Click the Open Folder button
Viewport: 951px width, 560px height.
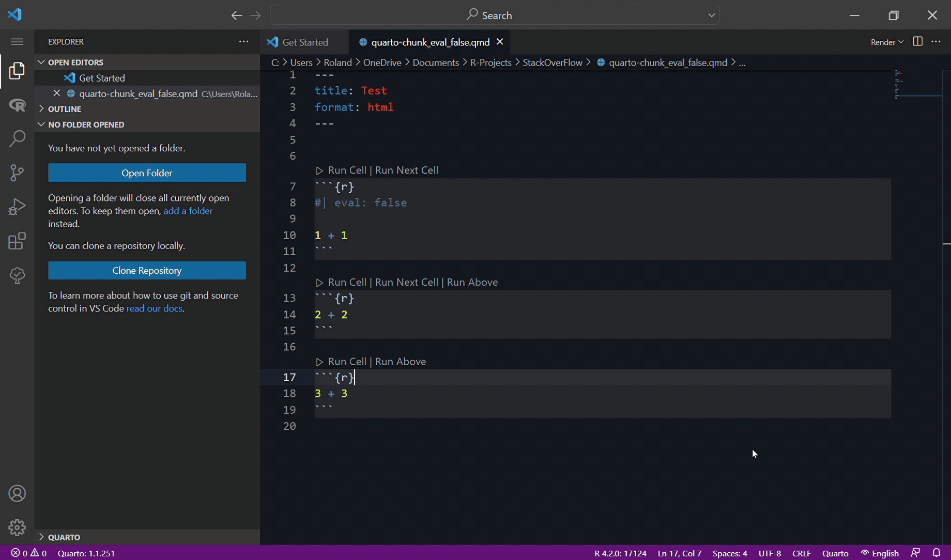[x=147, y=173]
